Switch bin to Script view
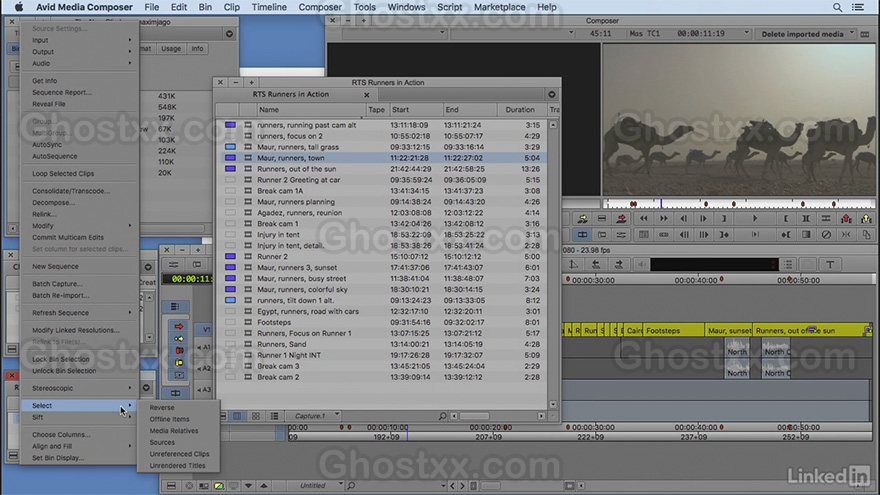This screenshot has height=495, width=880. 274,416
